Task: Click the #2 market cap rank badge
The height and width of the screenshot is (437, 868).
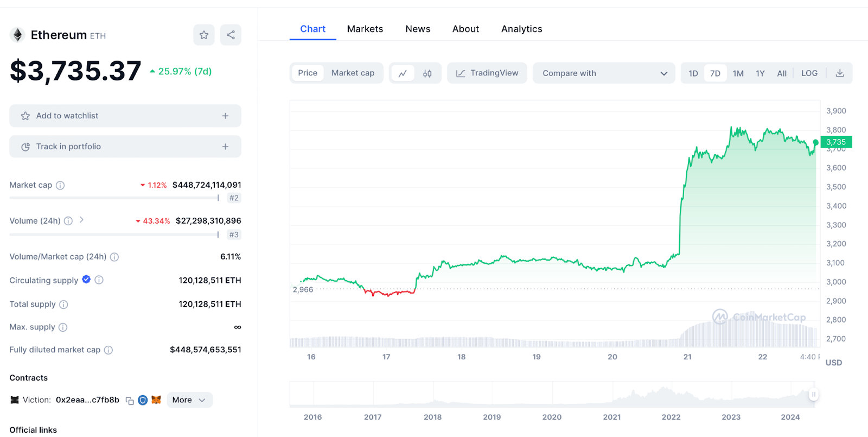Action: point(234,198)
